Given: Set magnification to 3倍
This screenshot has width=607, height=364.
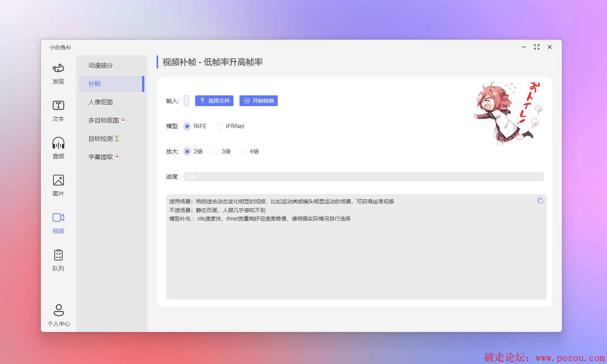Looking at the screenshot, I should point(215,151).
